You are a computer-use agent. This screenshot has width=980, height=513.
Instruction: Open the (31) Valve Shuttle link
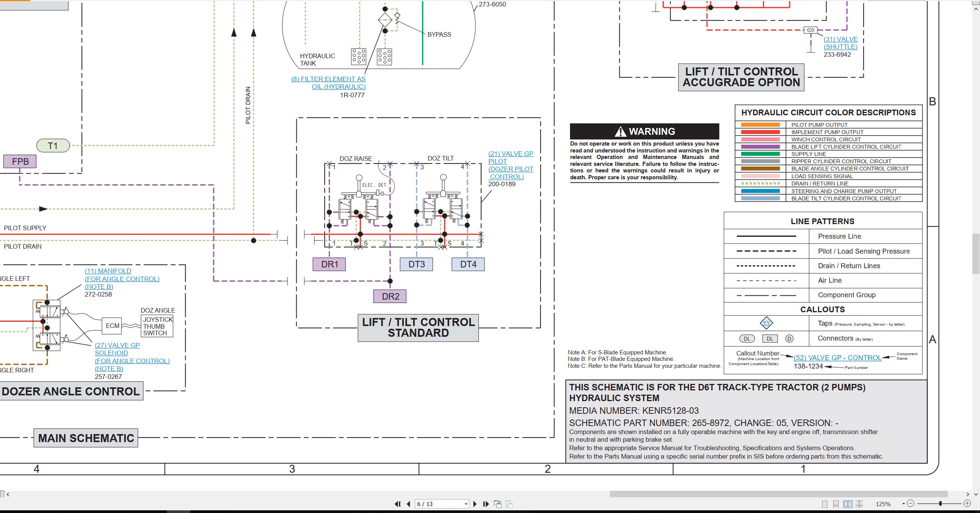tap(841, 43)
